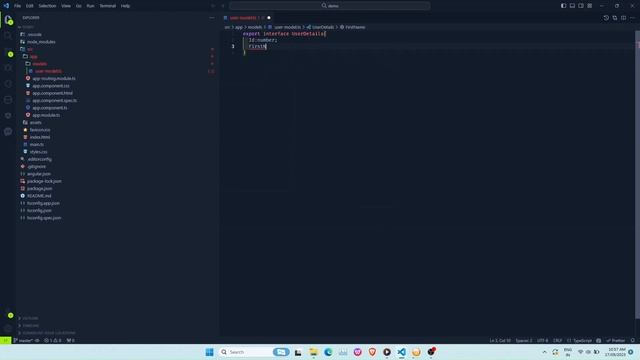Open the Terminal menu

[x=108, y=6]
